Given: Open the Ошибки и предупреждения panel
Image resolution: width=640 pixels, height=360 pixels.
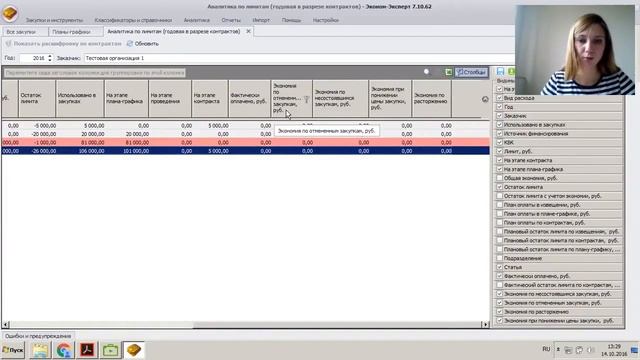Looking at the screenshot, I should point(38,336).
